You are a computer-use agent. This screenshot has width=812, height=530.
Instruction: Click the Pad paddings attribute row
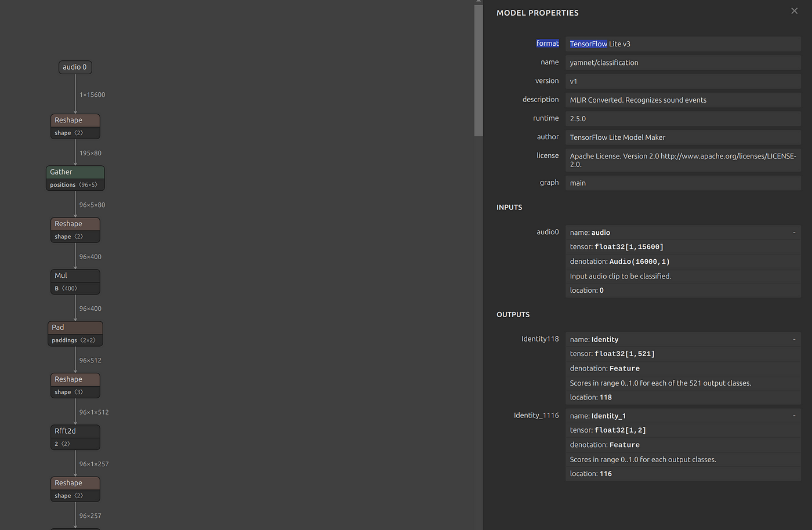click(75, 340)
